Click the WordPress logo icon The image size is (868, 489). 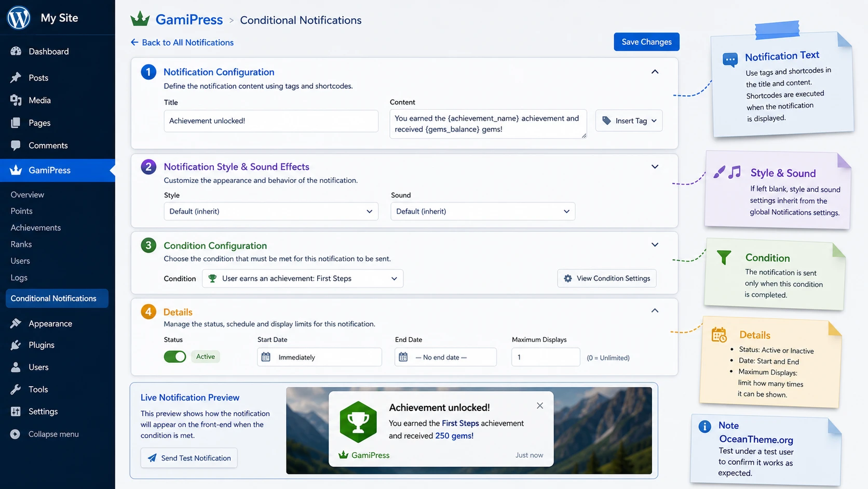pos(19,18)
